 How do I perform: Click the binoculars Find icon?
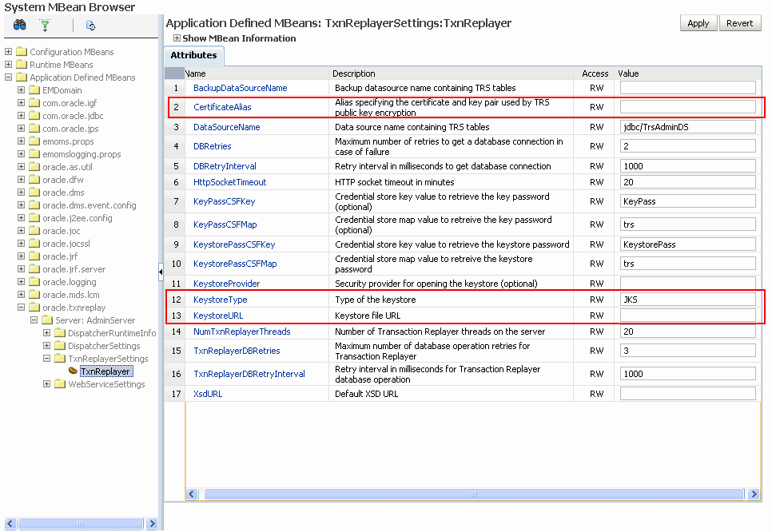[20, 25]
